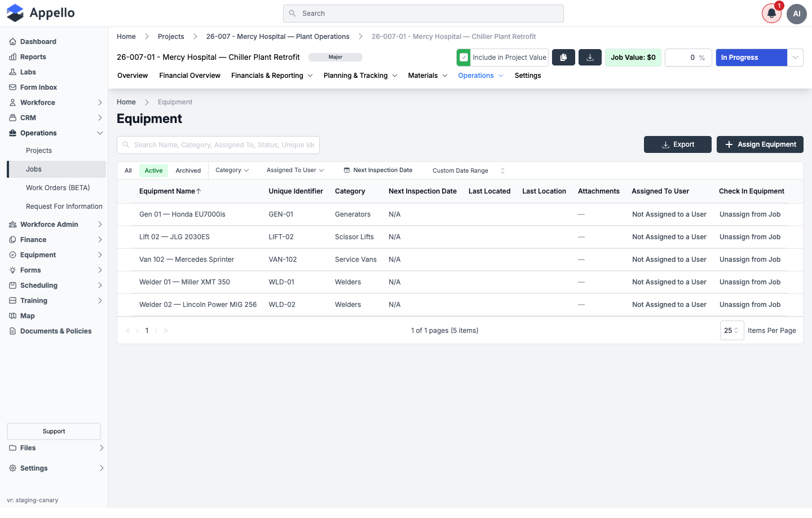The height and width of the screenshot is (518, 812).
Task: Open Dashboard from the sidebar
Action: pyautogui.click(x=38, y=42)
